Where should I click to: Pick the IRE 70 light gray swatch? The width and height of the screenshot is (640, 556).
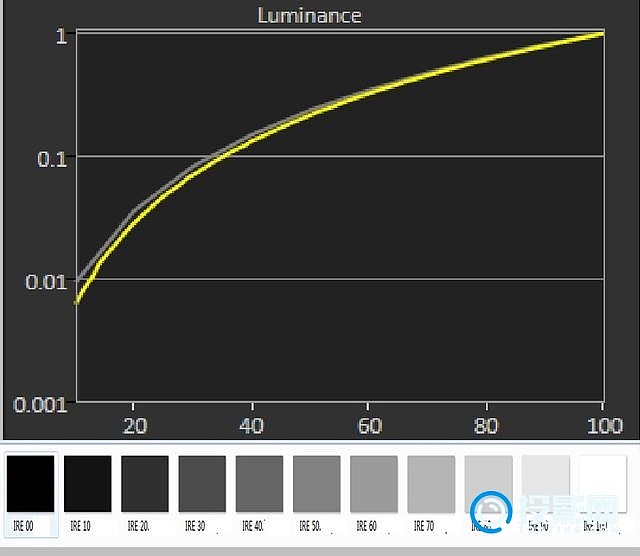[x=431, y=485]
